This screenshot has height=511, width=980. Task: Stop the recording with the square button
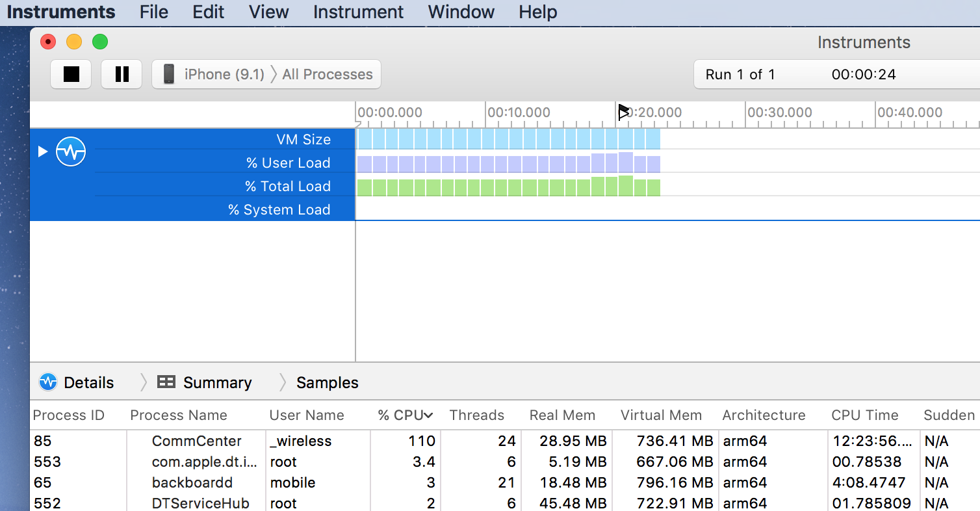click(x=71, y=74)
